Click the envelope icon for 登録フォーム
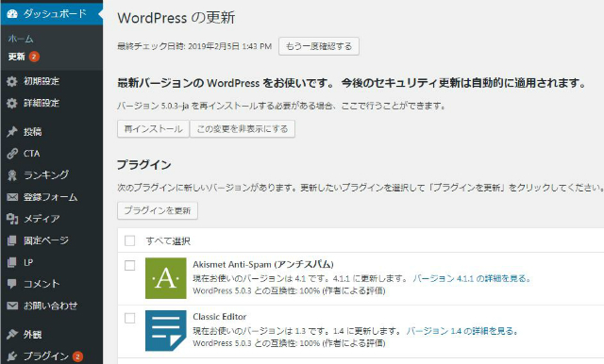604x364 pixels. (x=12, y=197)
